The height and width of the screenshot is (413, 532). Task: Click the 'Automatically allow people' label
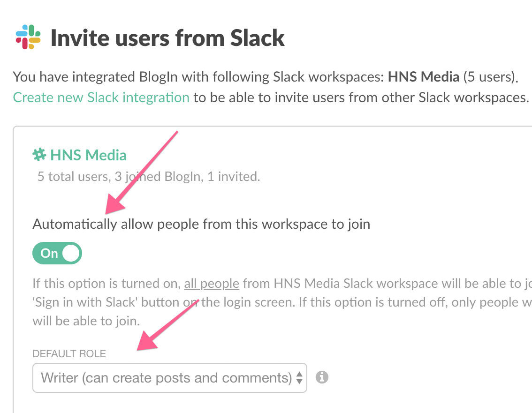tap(201, 224)
